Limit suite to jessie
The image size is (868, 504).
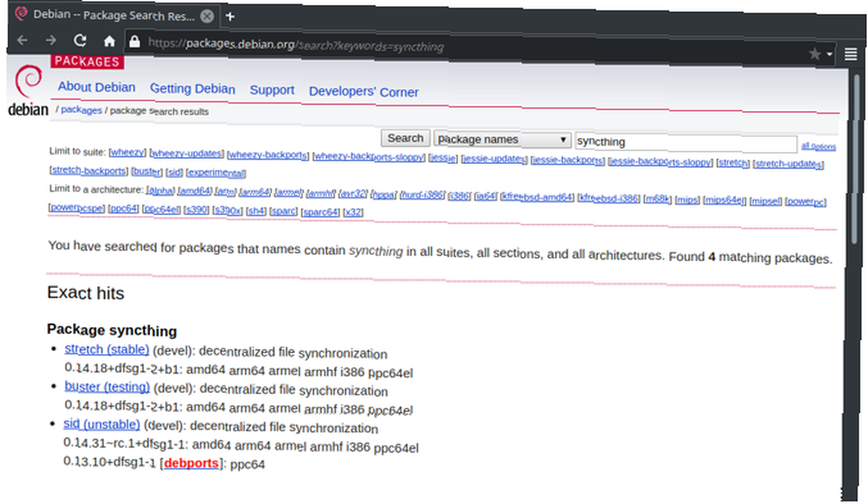443,158
